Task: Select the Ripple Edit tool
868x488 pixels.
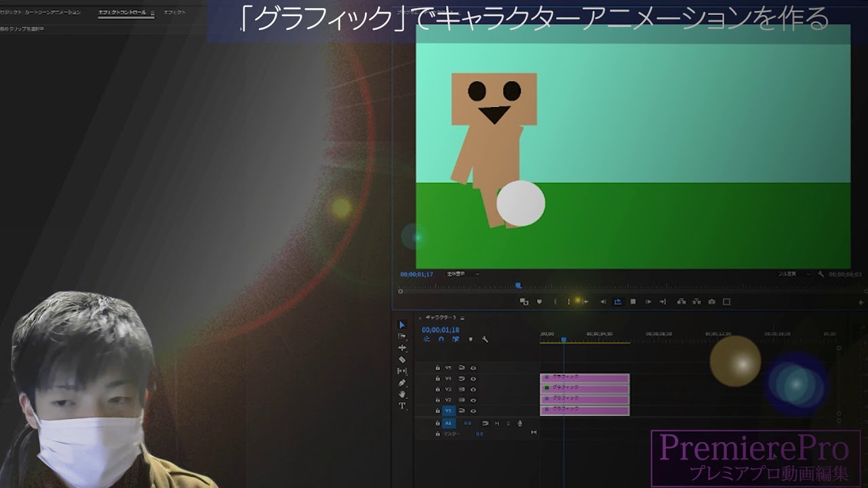Action: (402, 348)
